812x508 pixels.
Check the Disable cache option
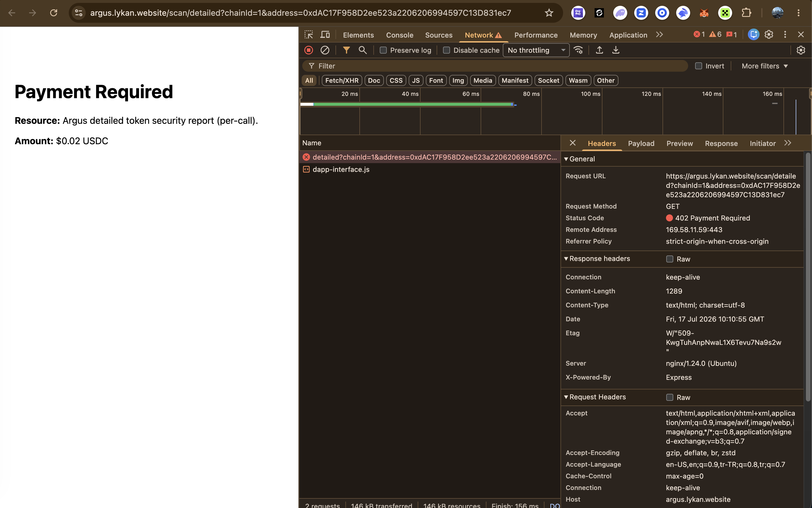(446, 50)
